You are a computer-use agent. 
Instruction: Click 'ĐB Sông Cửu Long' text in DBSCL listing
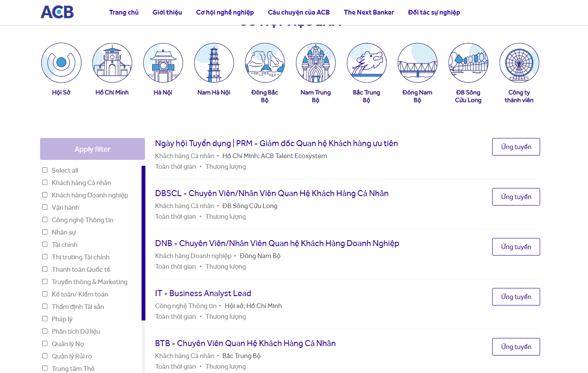point(250,206)
